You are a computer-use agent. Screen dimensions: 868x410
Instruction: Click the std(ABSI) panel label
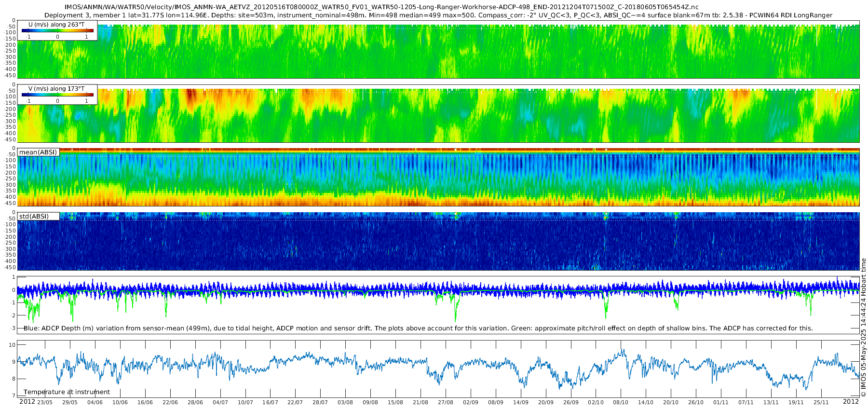(34, 216)
